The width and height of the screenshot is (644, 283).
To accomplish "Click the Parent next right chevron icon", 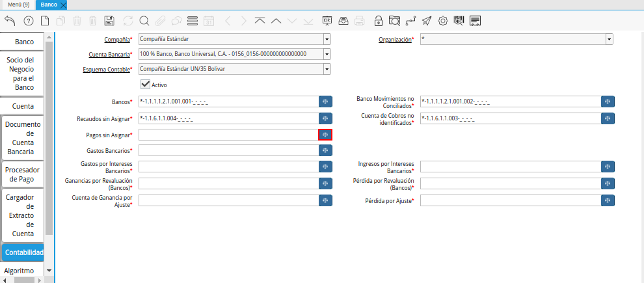I will click(243, 21).
